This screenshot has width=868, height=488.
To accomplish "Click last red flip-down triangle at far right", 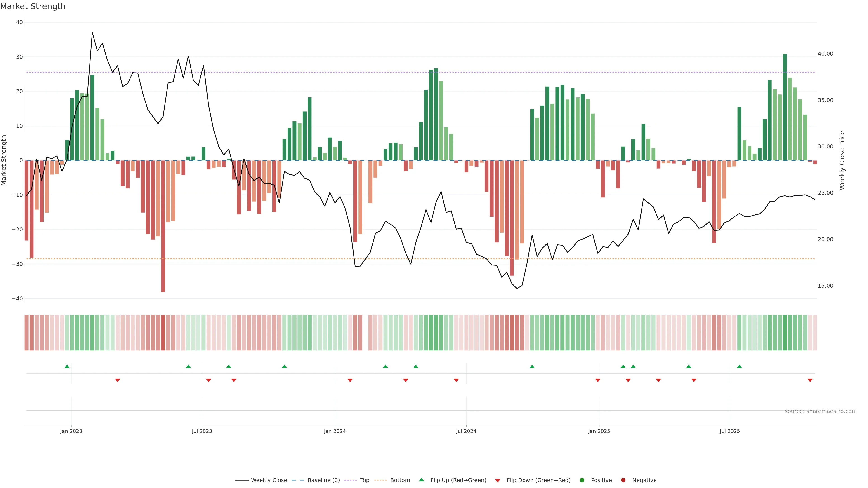I will click(x=810, y=380).
